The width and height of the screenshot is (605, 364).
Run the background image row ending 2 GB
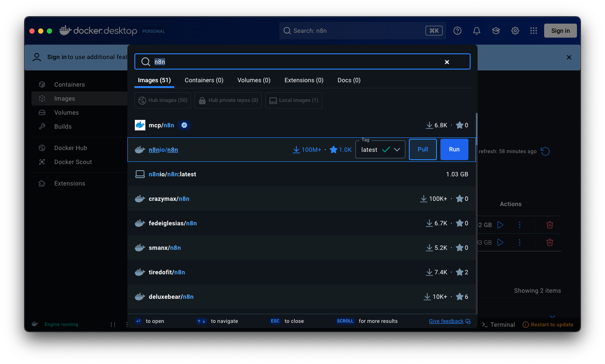(x=500, y=224)
